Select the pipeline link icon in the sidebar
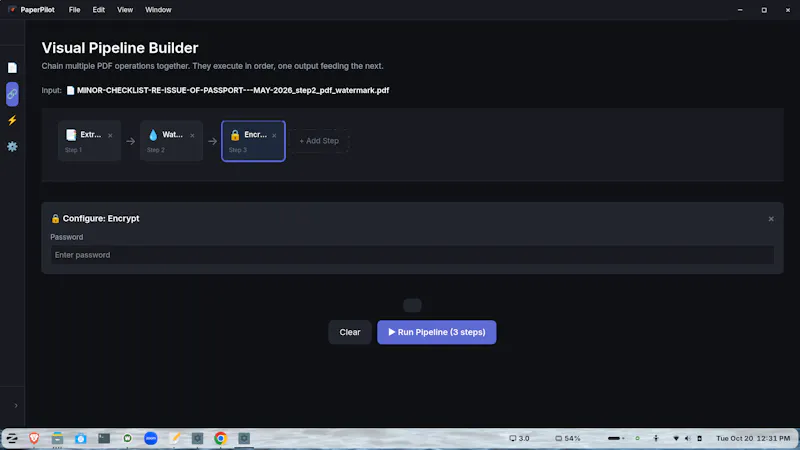The width and height of the screenshot is (800, 450). coord(12,94)
